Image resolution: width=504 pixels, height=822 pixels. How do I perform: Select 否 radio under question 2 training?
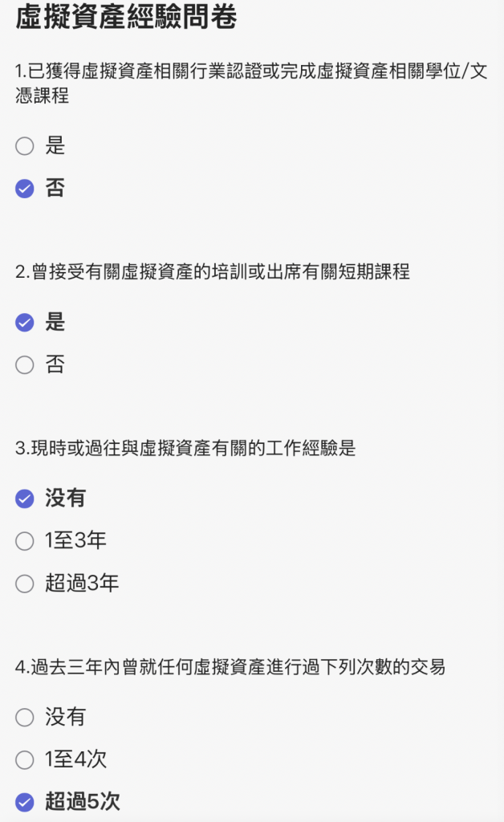coord(25,365)
